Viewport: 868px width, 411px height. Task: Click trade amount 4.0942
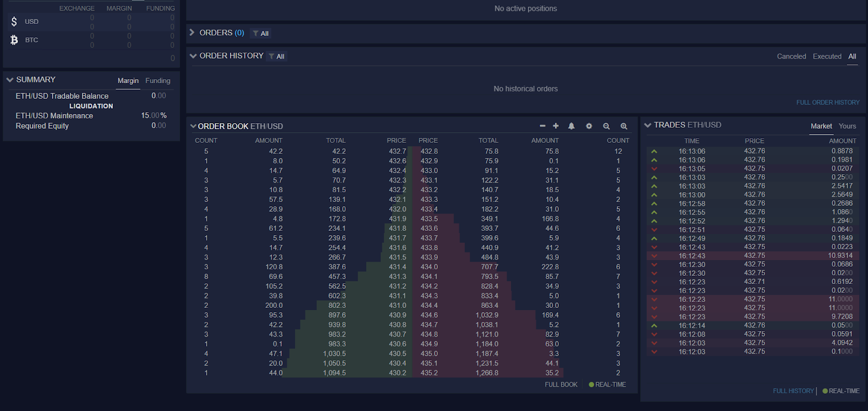(x=842, y=343)
